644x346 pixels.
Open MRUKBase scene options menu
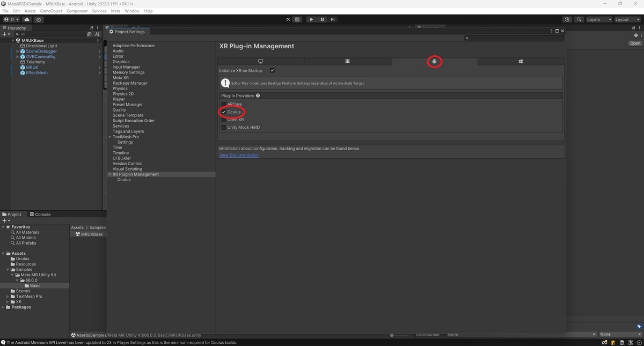(98, 40)
